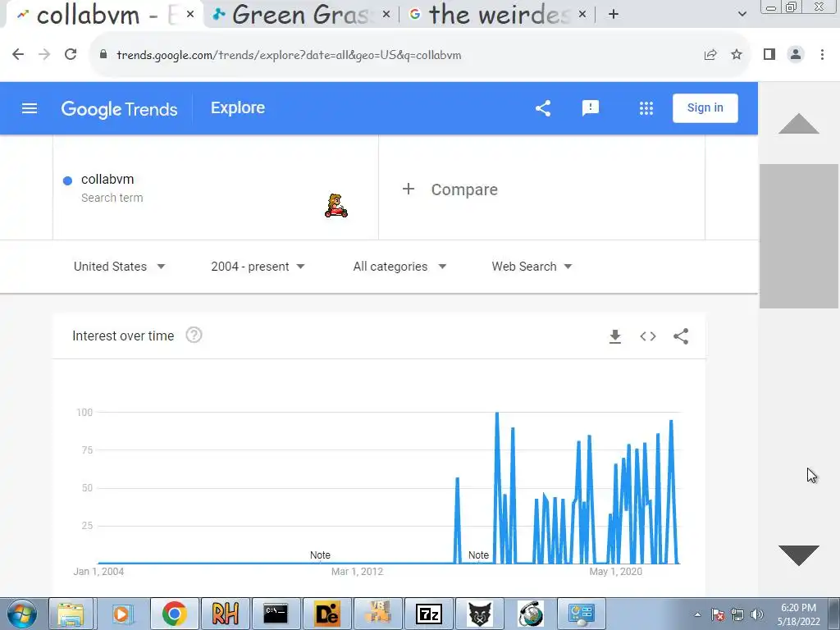840x630 pixels.
Task: Open the Google apps grid
Action: (646, 109)
